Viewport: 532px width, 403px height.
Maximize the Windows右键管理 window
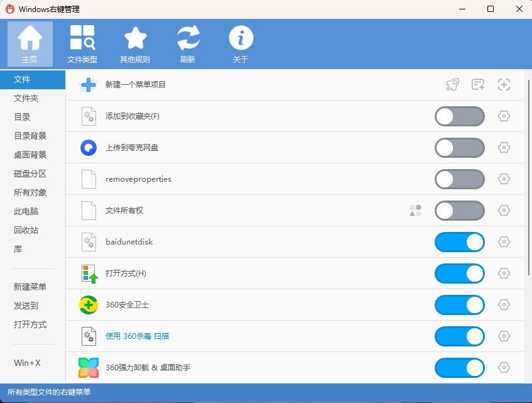[x=491, y=9]
